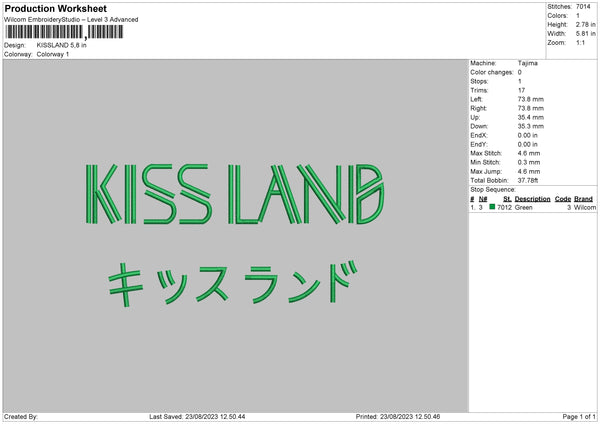This screenshot has width=600, height=424.
Task: Click the Max Jump value '4.6 mm'
Action: [529, 171]
